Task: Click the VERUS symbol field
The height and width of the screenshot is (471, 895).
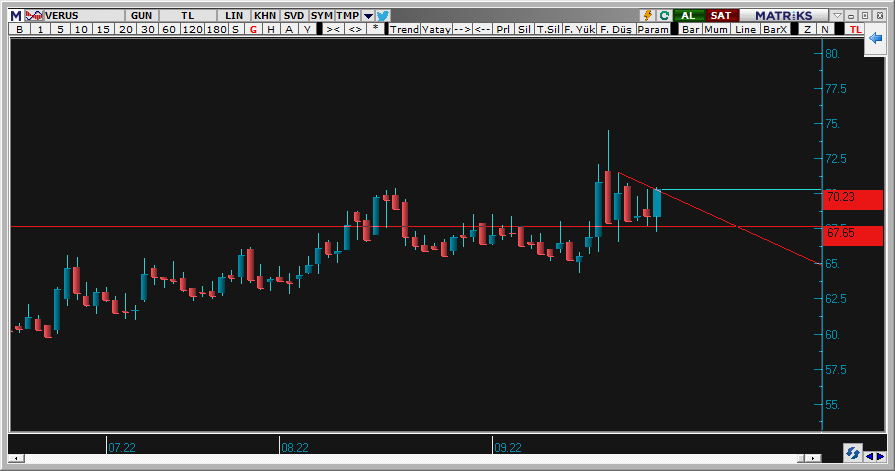Action: [84, 15]
